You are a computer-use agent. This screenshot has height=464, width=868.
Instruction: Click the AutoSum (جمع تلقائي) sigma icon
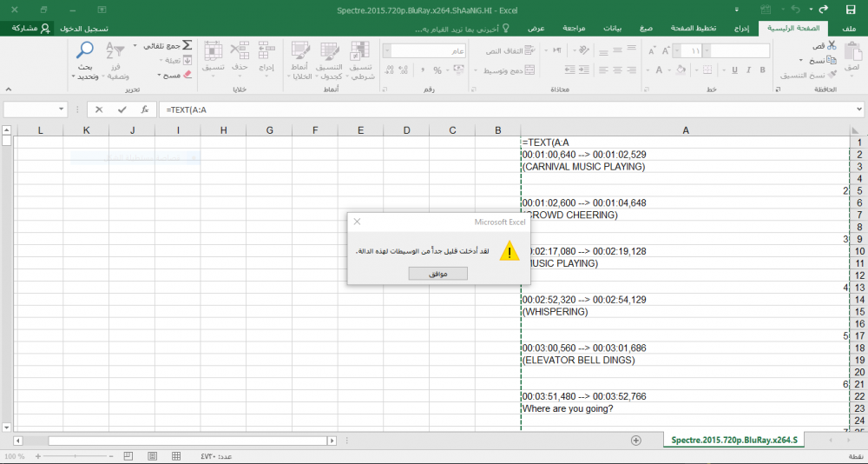(187, 45)
